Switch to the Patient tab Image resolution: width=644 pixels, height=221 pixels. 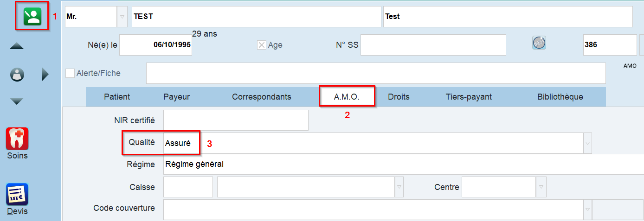point(117,97)
